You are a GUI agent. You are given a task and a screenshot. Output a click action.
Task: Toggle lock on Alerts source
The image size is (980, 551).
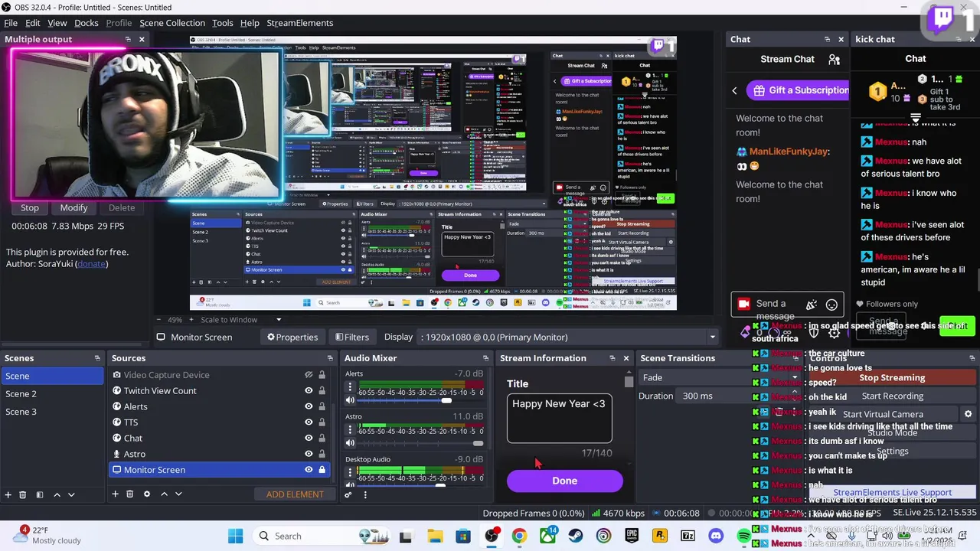pos(322,406)
